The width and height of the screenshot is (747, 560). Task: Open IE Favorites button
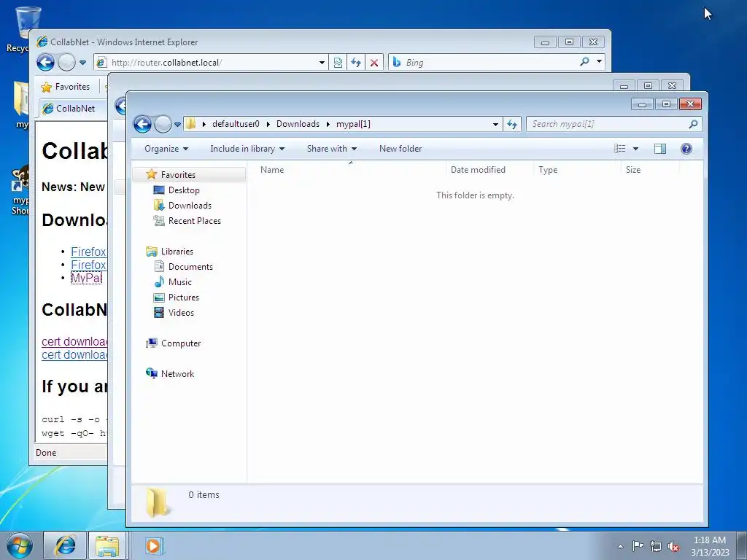coord(66,87)
